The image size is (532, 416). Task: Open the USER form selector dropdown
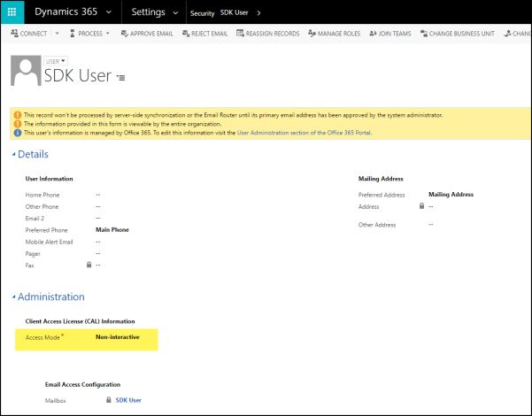pos(57,61)
